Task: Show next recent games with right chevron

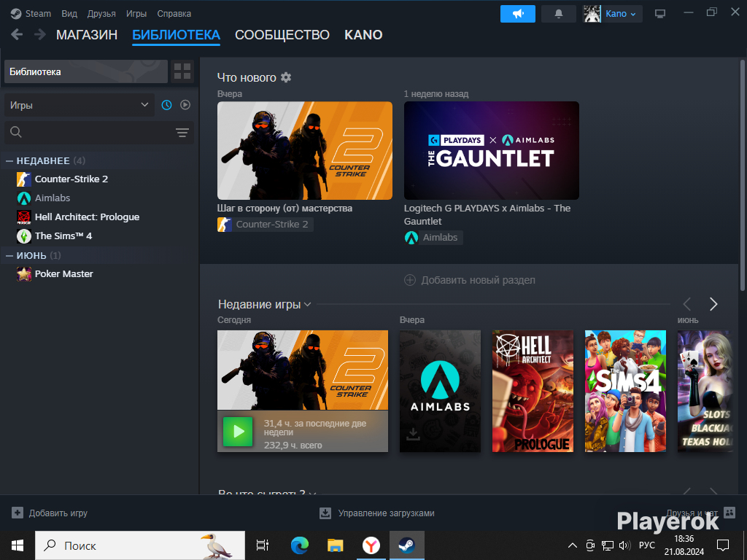Action: point(713,304)
